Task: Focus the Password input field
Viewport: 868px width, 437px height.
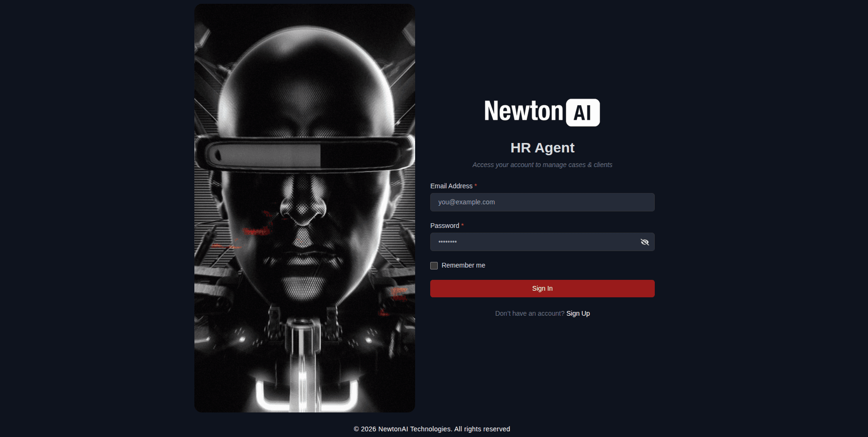Action: pyautogui.click(x=542, y=242)
